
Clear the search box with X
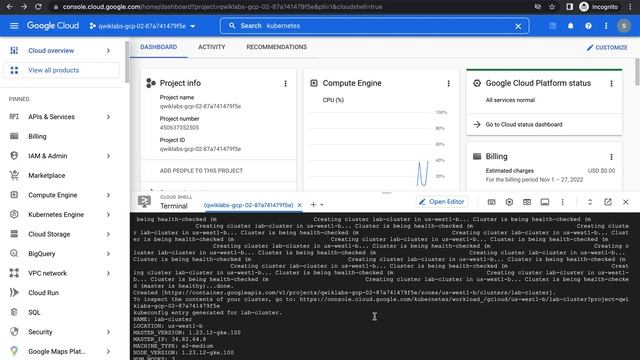[x=518, y=26]
